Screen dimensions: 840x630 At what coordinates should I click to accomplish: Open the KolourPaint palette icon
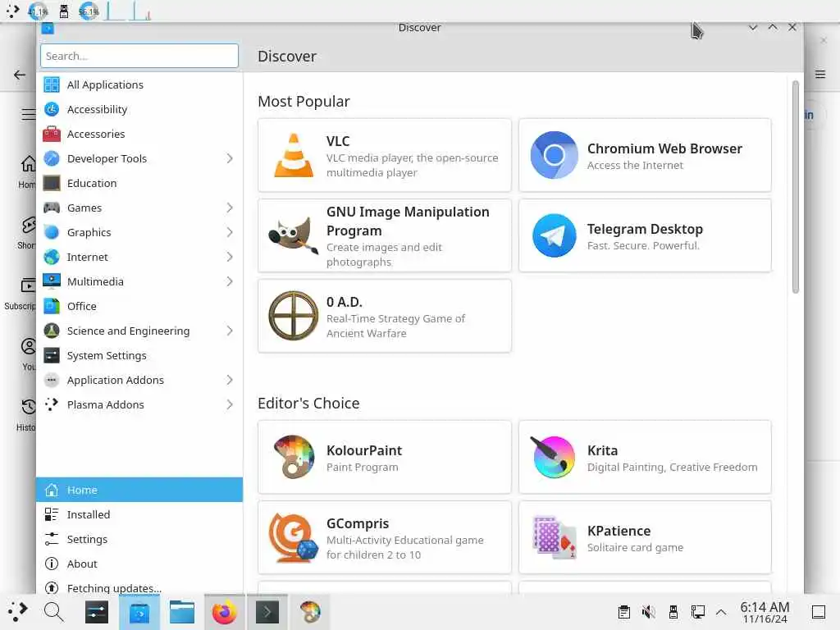(294, 457)
